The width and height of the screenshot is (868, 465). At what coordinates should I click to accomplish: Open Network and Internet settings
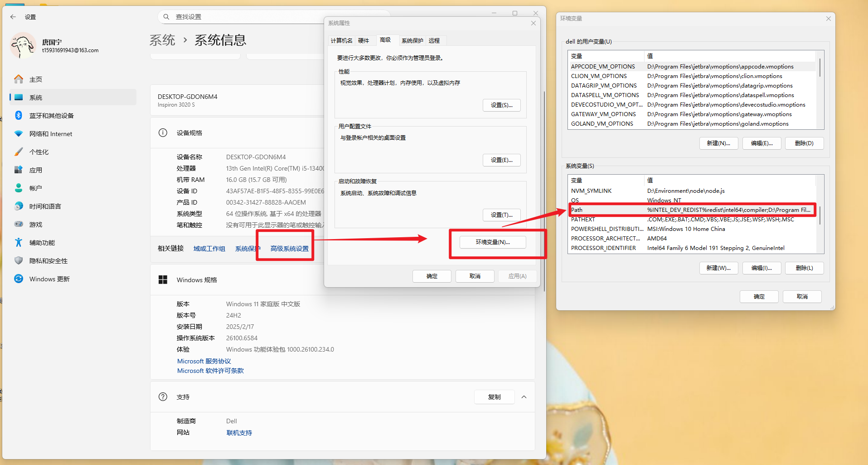[x=73, y=134]
